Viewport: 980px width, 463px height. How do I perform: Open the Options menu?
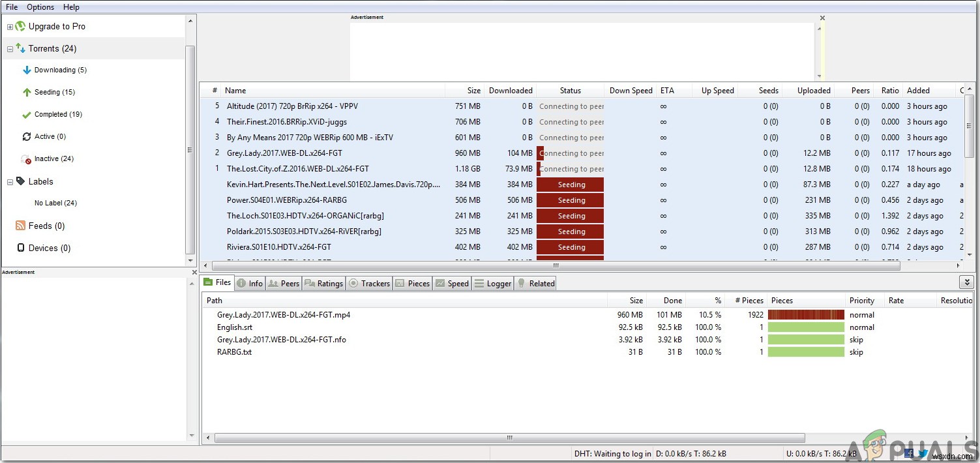tap(40, 7)
